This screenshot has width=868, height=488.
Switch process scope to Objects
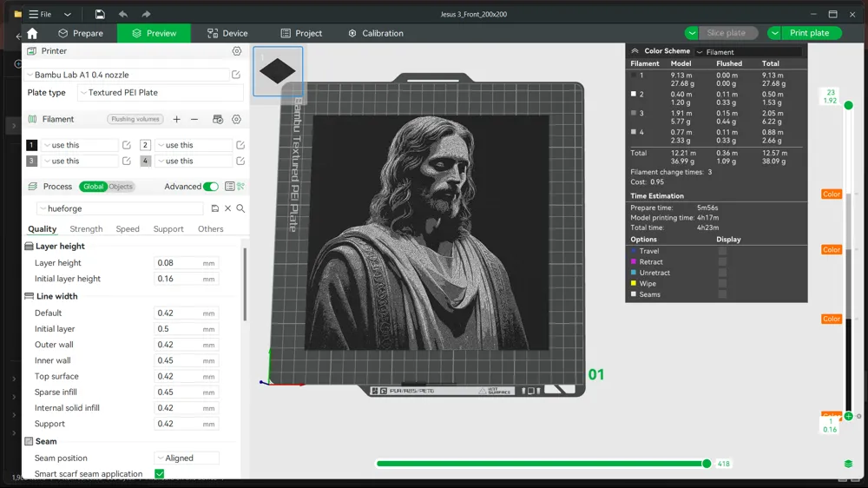[121, 187]
